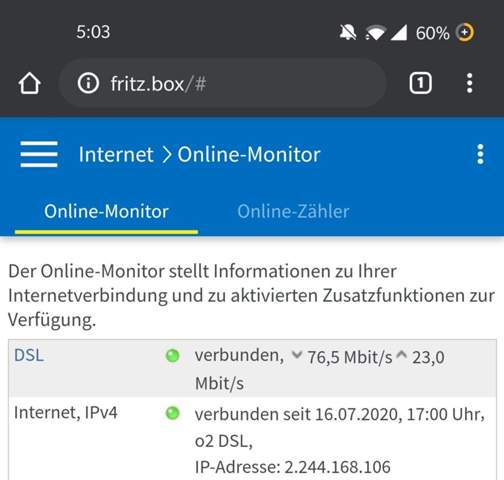This screenshot has height=480, width=504.
Task: Tap the cellular signal strength icon
Action: (399, 33)
